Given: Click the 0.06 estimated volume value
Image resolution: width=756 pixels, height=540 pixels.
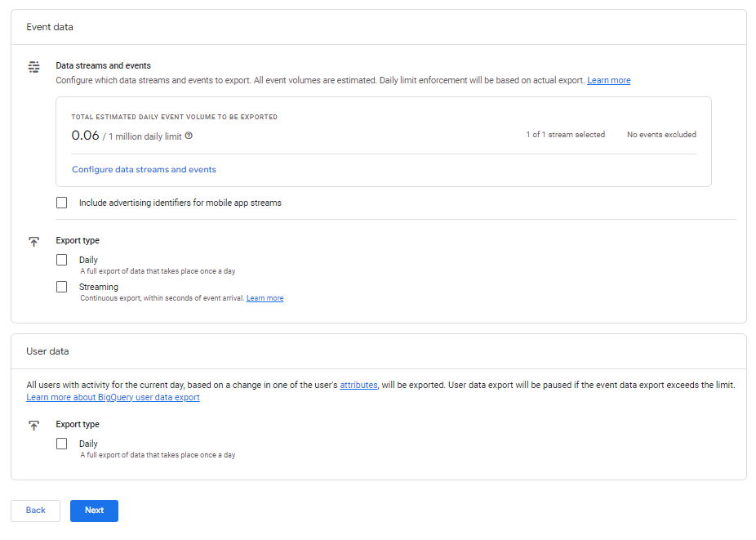Looking at the screenshot, I should tap(85, 136).
